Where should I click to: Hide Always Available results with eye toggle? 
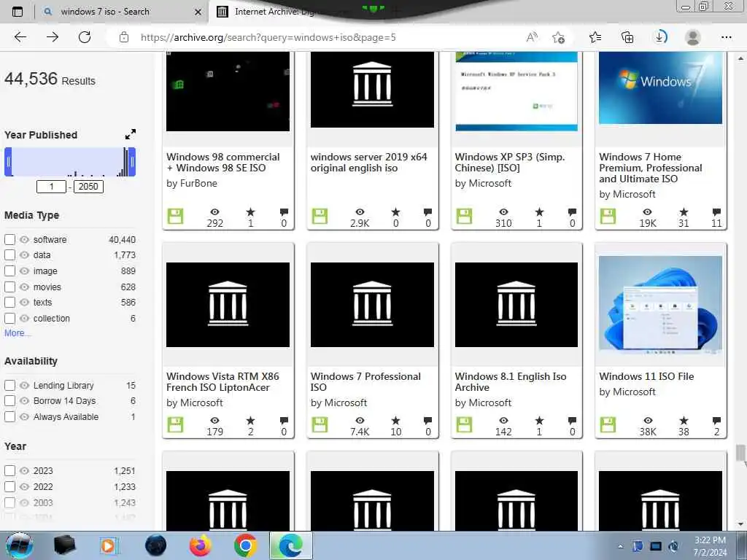tap(24, 416)
